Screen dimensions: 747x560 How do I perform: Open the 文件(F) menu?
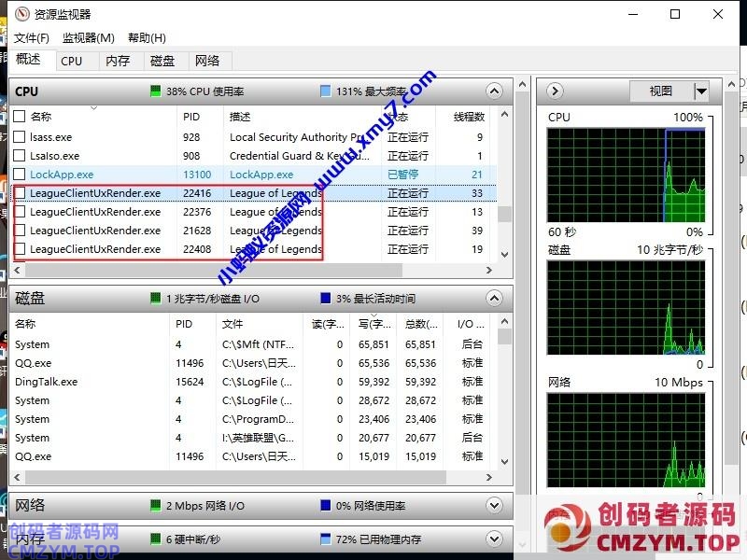pyautogui.click(x=32, y=38)
